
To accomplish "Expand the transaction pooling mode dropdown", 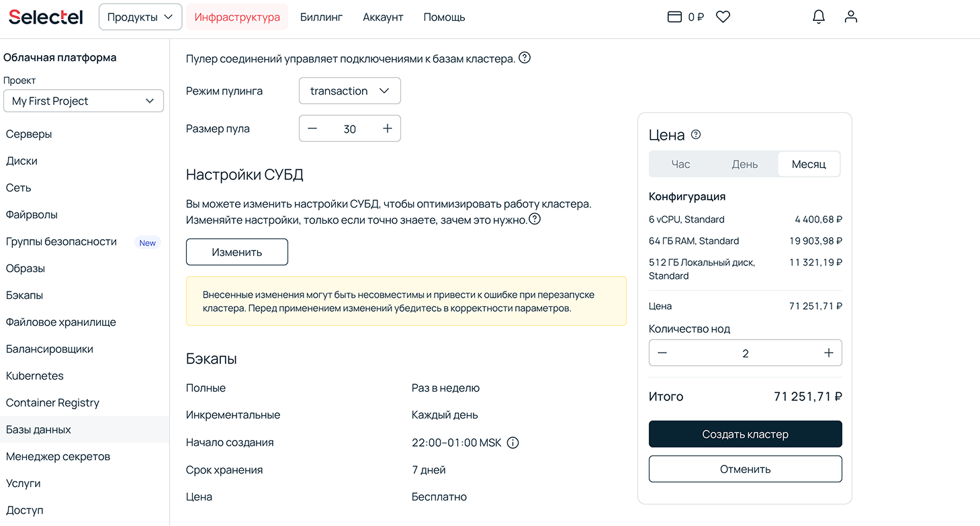I will click(x=350, y=91).
